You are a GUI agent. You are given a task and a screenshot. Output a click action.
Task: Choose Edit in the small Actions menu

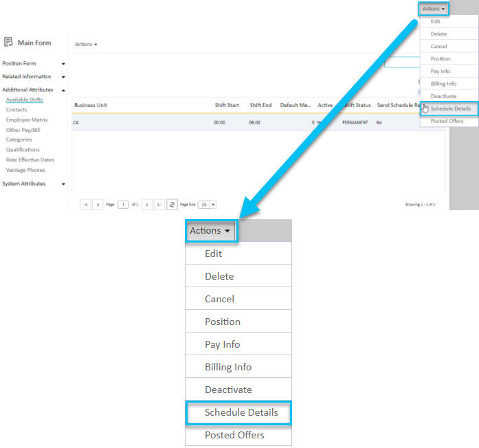(x=449, y=21)
